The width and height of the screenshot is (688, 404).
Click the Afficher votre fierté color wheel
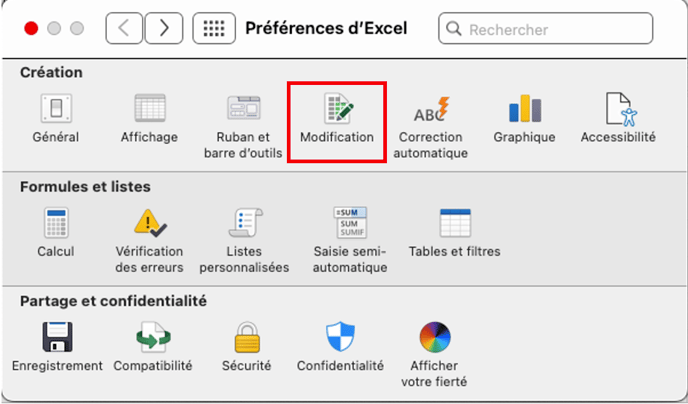click(x=434, y=337)
